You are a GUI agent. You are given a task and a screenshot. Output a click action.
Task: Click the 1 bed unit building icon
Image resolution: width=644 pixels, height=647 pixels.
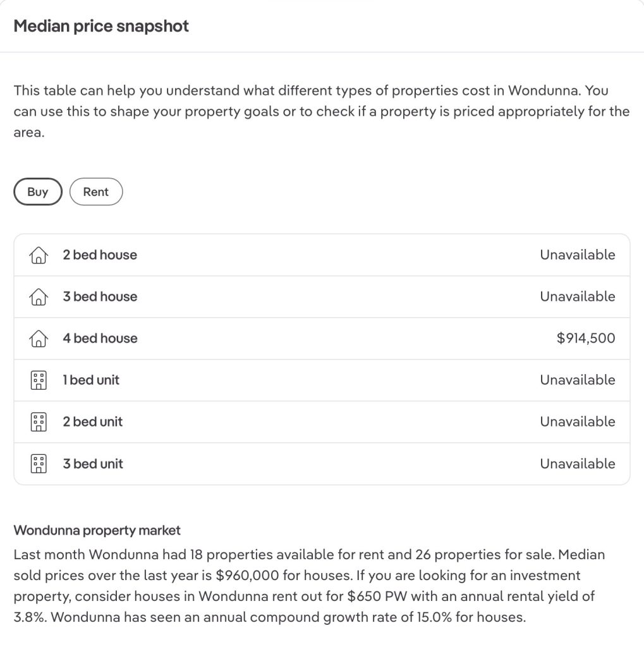(39, 380)
